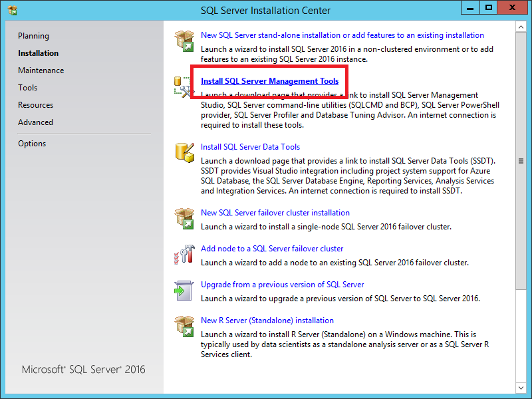Select Installation in the sidebar
This screenshot has width=532, height=399.
coord(38,53)
